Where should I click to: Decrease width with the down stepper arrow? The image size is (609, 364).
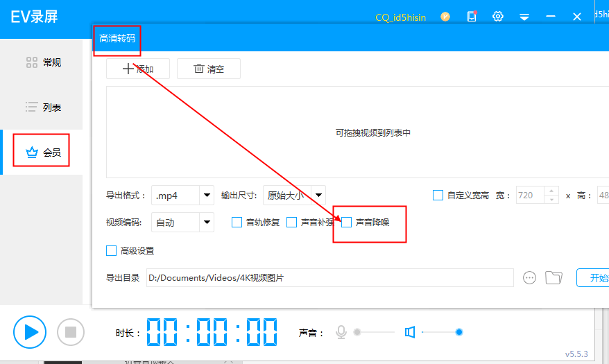tap(551, 200)
